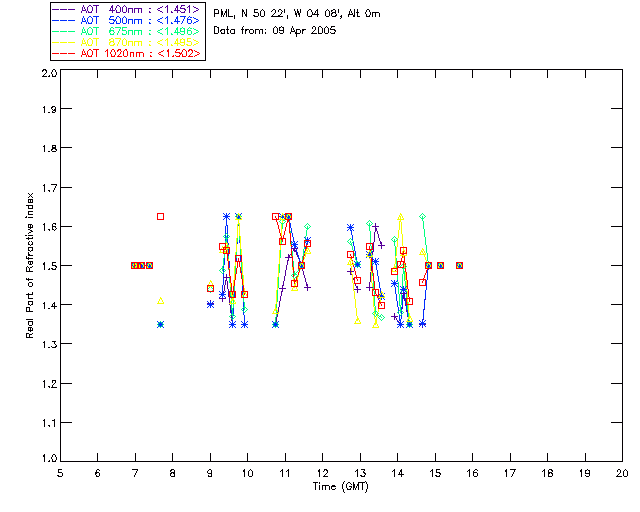640x512 pixels.
Task: Click the x-axis tick label 9
Action: point(210,473)
